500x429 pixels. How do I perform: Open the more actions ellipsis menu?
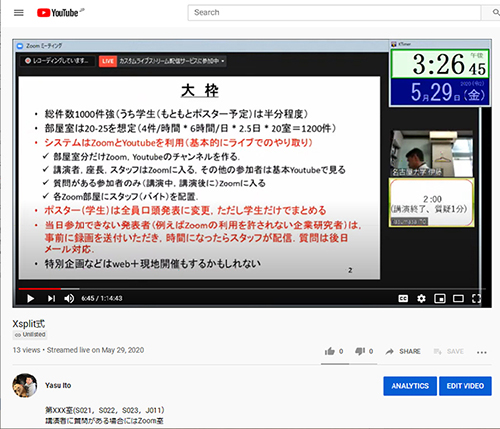482,352
